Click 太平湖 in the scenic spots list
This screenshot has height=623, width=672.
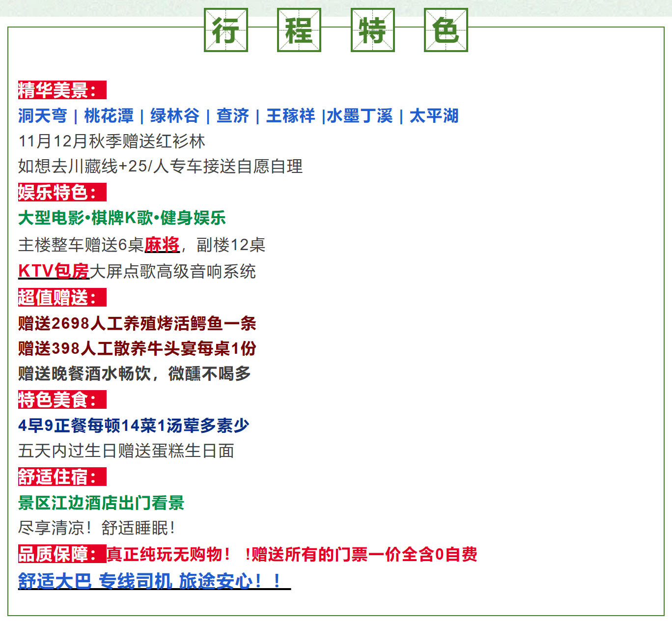click(434, 116)
